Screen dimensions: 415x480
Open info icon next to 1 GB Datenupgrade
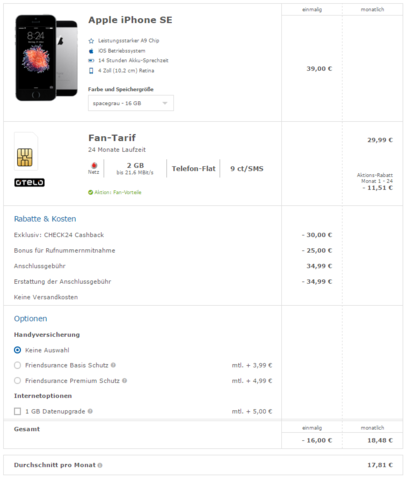pos(90,411)
